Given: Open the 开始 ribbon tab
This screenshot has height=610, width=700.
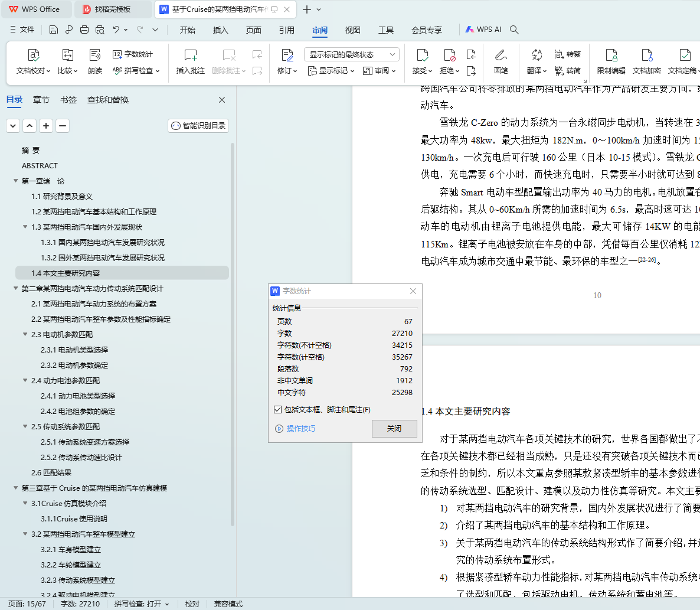Looking at the screenshot, I should point(188,30).
